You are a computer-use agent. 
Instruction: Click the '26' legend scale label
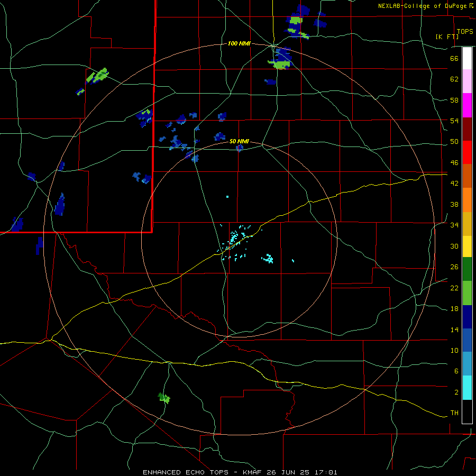(x=454, y=267)
